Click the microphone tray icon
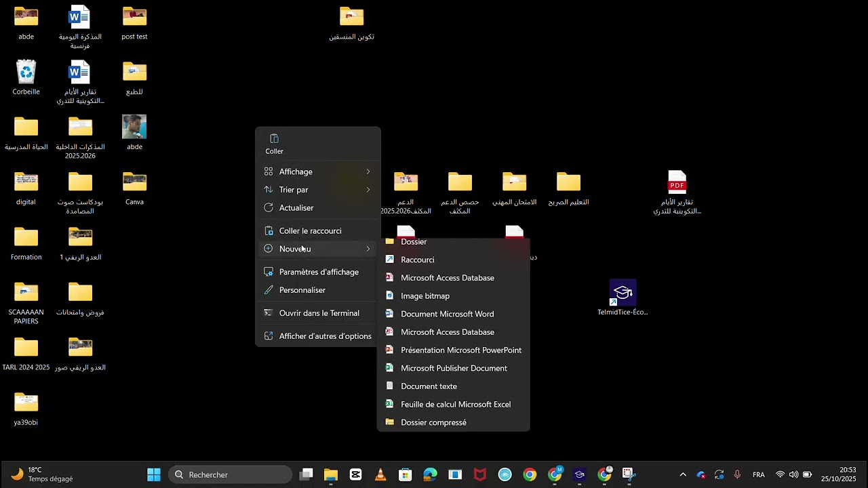The image size is (868, 488). 737,474
